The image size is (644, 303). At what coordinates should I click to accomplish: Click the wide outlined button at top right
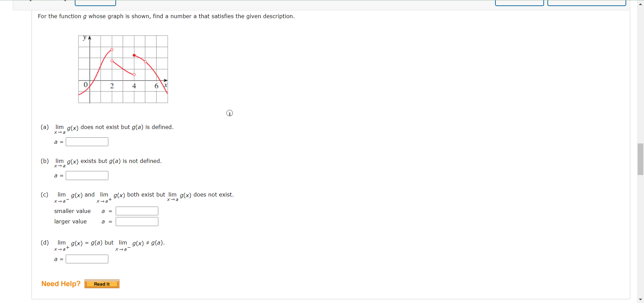pyautogui.click(x=587, y=3)
